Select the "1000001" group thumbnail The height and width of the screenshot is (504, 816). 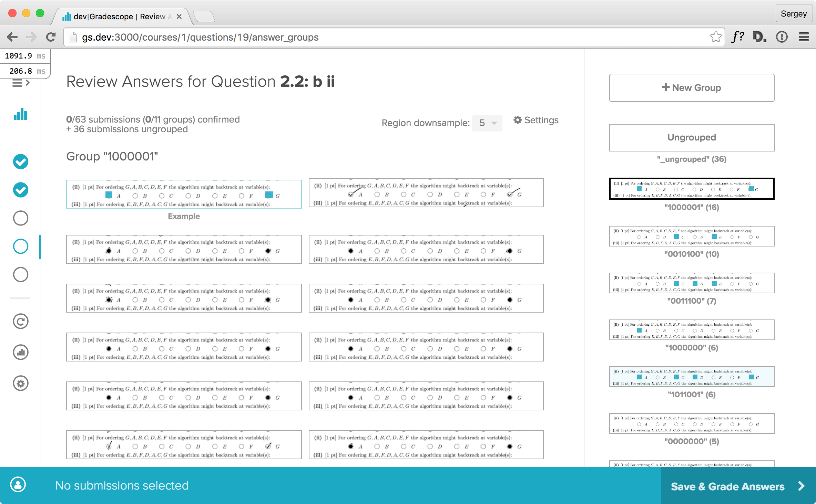(x=692, y=189)
